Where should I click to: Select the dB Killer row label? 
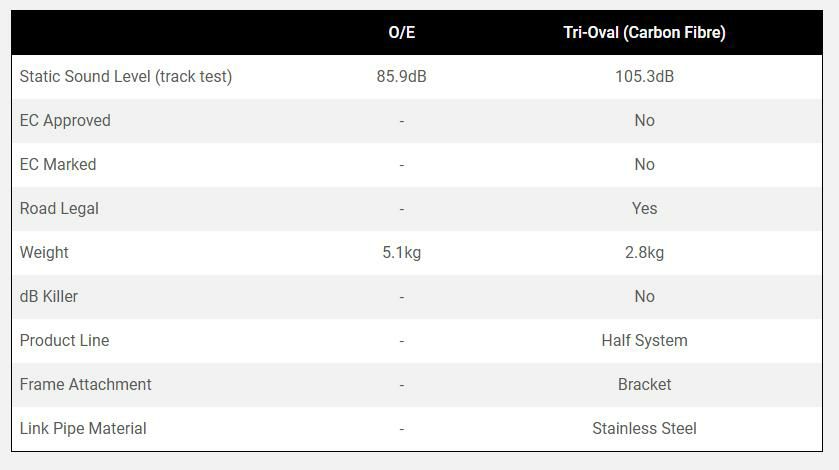pyautogui.click(x=49, y=296)
